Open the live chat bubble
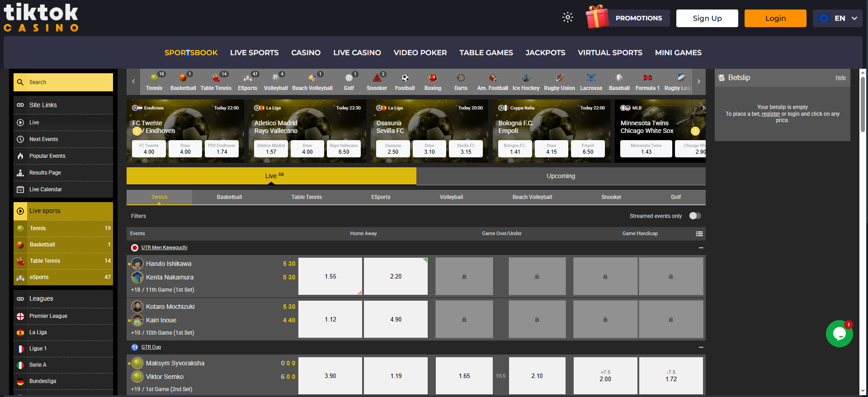The width and height of the screenshot is (868, 397). tap(839, 334)
